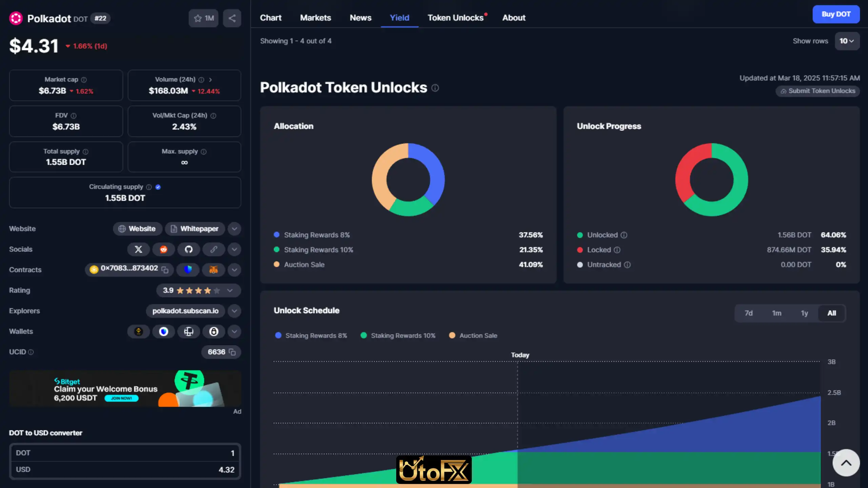868x488 pixels.
Task: Open the Token Unlocks tab
Action: click(456, 18)
